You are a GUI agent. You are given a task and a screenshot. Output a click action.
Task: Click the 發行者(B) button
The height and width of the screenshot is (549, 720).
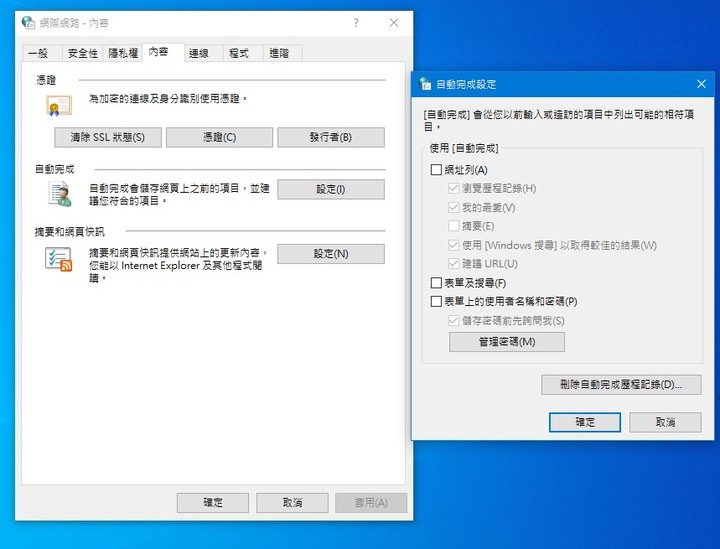331,137
